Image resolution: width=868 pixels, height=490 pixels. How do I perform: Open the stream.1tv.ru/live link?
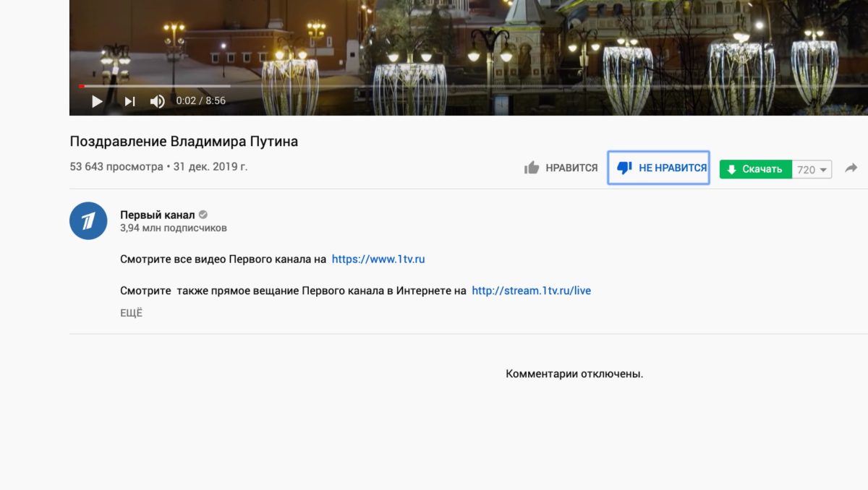pos(531,291)
